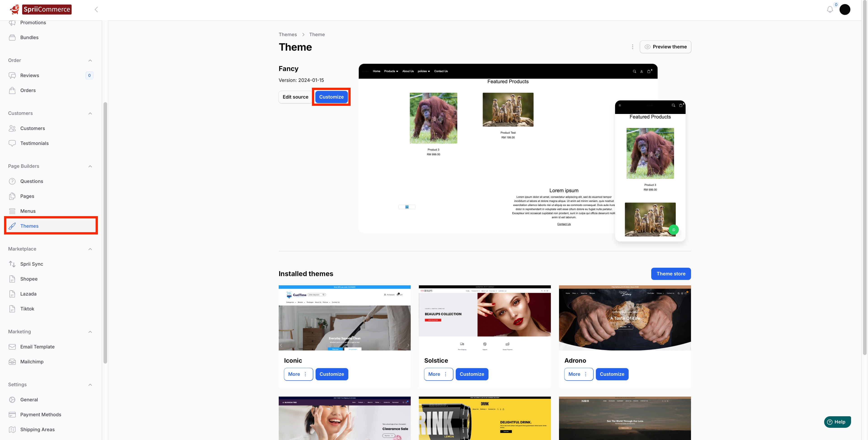Screen dimensions: 868x440
Task: Click the Solstice theme thumbnail
Action: (x=485, y=318)
